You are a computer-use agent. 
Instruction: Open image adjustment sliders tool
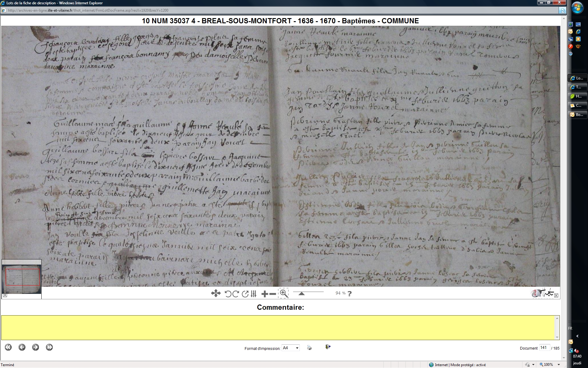coord(254,294)
